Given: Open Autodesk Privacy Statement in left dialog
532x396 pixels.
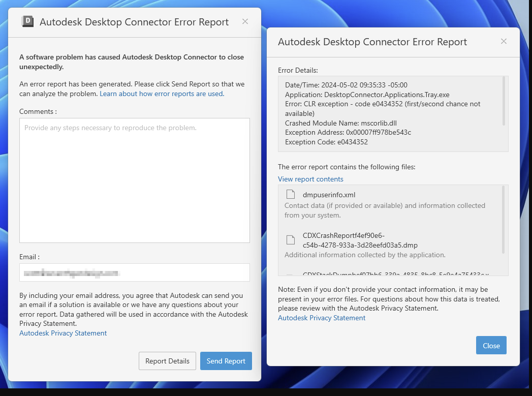Looking at the screenshot, I should [63, 333].
